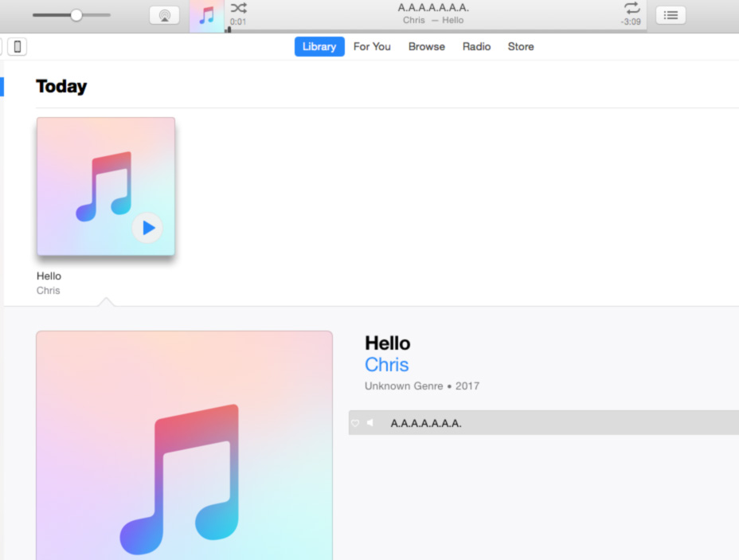Click the Chris artist name under thumbnail

coord(48,291)
